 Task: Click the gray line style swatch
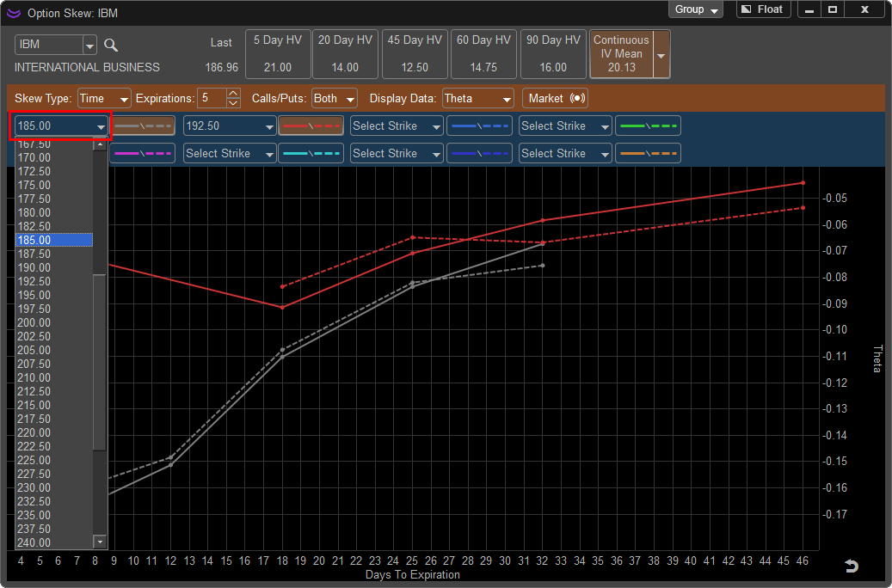pyautogui.click(x=142, y=126)
